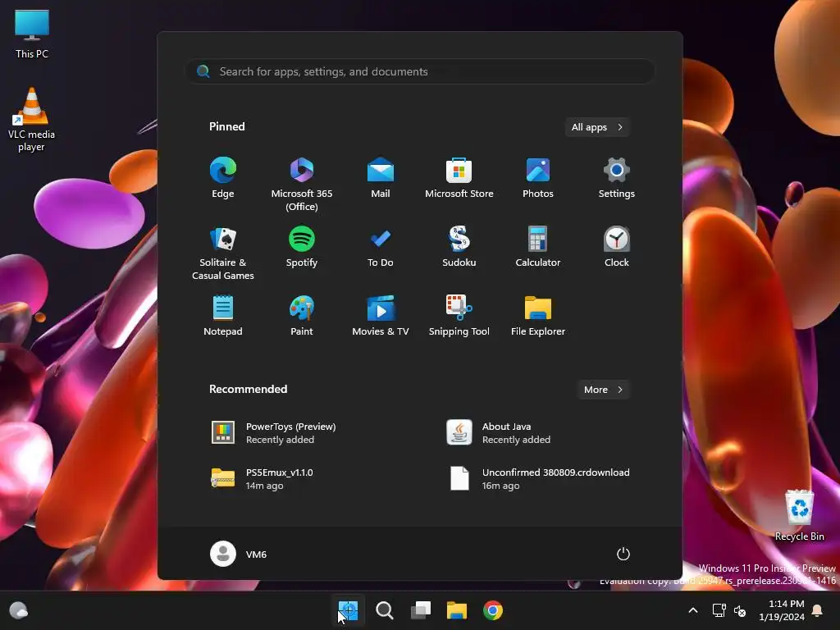
Task: Click the muted volume tray icon
Action: coord(740,610)
